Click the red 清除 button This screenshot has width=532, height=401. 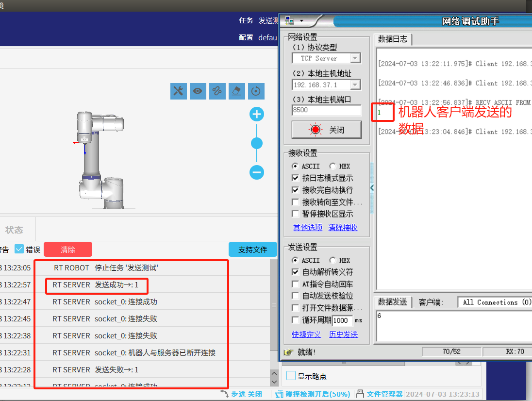click(x=68, y=250)
